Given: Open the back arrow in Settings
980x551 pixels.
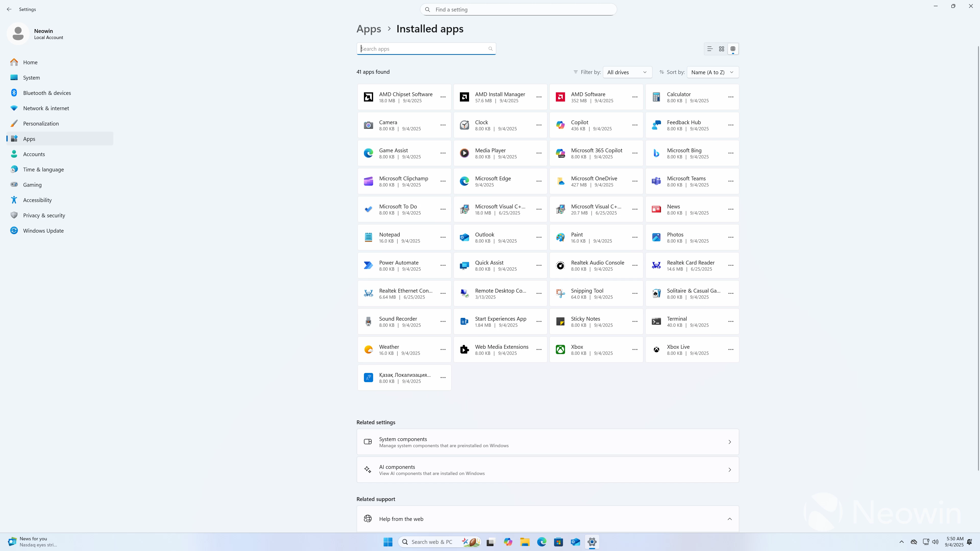Looking at the screenshot, I should pyautogui.click(x=9, y=9).
